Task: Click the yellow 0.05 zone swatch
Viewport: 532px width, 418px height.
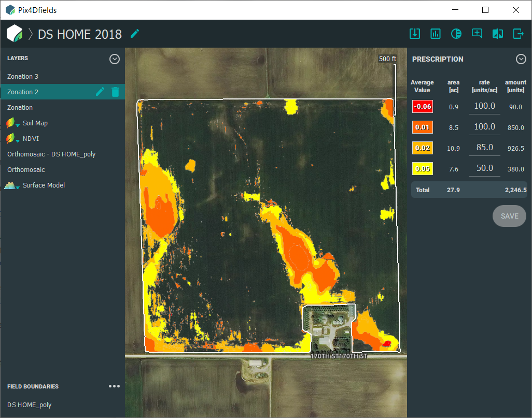Action: 423,168
